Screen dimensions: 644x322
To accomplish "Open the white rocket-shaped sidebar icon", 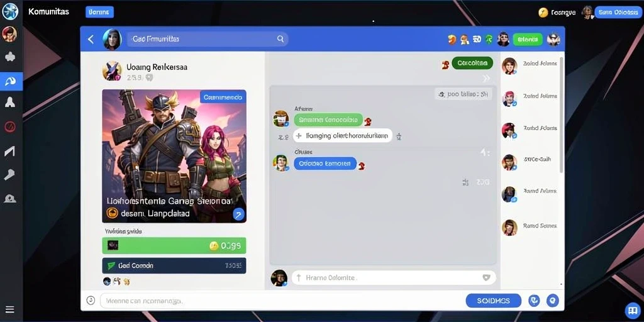I will pyautogui.click(x=10, y=103).
